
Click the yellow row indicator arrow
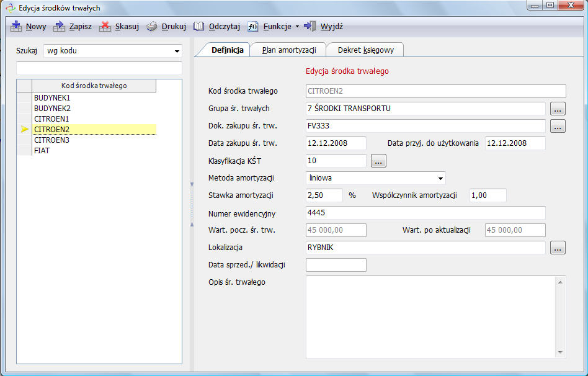click(x=24, y=129)
